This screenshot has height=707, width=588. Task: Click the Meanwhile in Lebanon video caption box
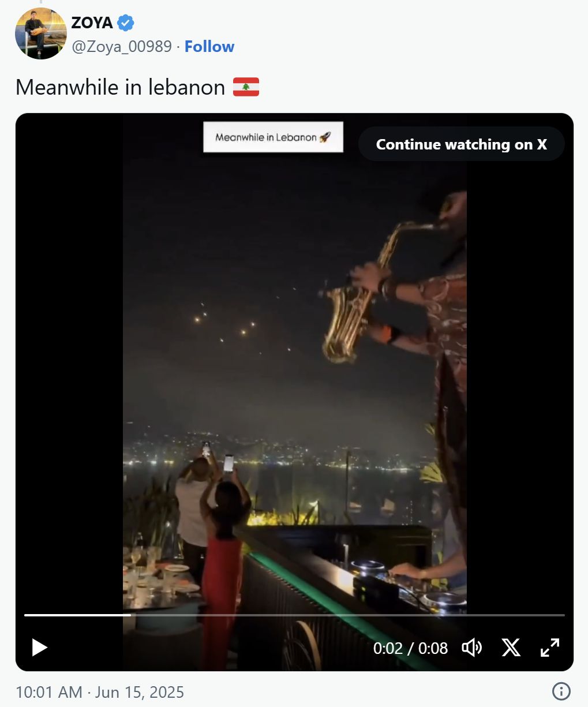tap(273, 137)
